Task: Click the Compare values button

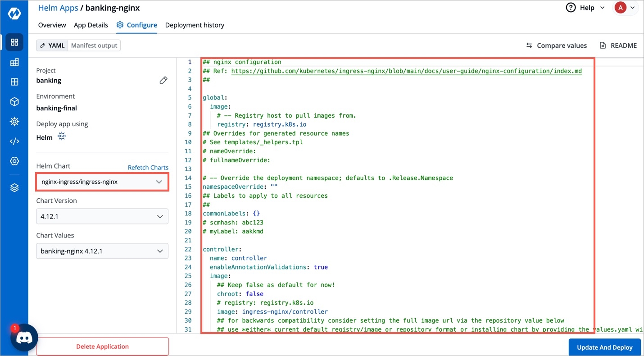Action: point(557,46)
